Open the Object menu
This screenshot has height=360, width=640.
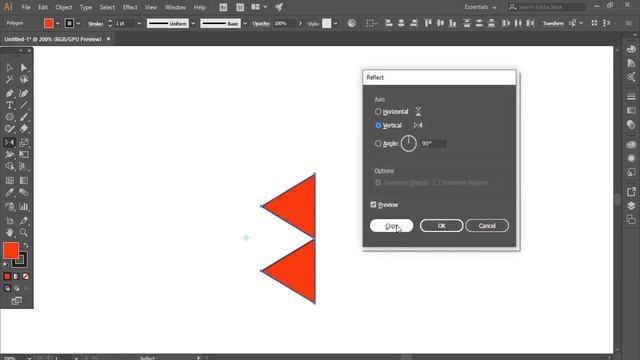tap(64, 7)
